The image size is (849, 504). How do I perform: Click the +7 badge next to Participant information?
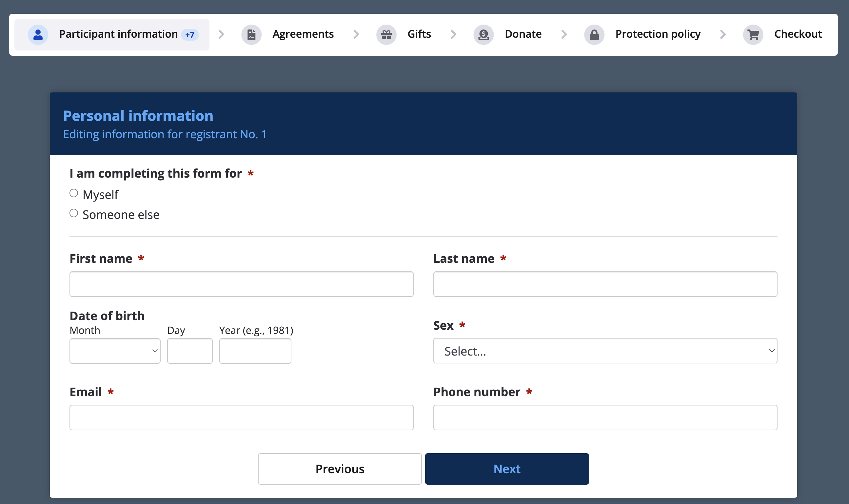189,35
